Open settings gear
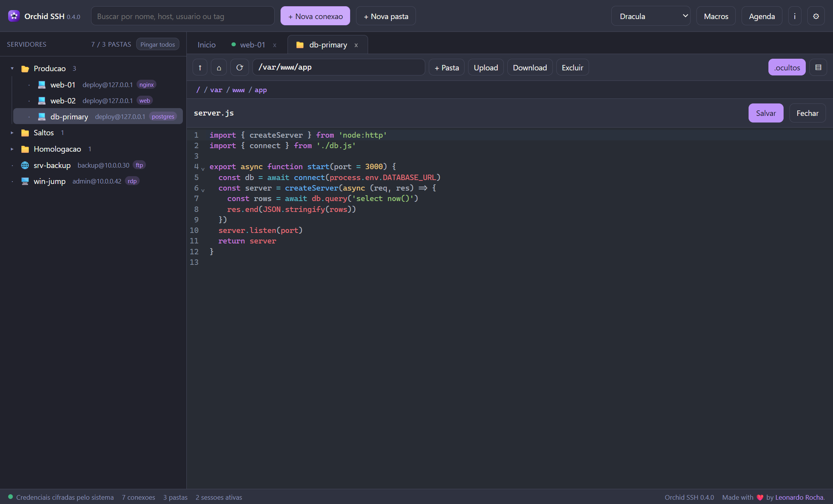Viewport: 833px width, 504px height. tap(816, 16)
